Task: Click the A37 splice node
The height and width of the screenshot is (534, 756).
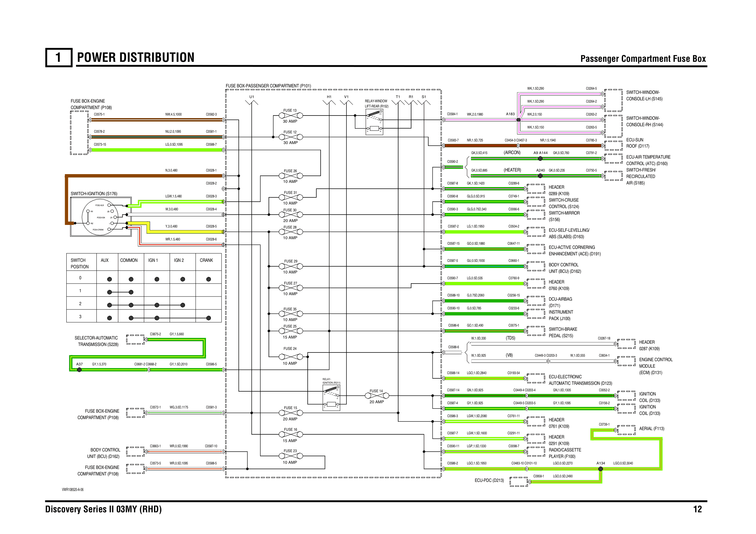Action: click(x=79, y=370)
